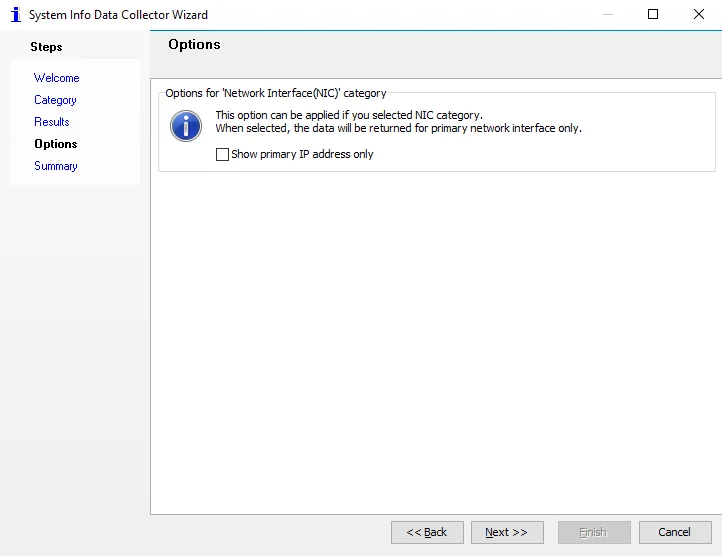Open the Summary step
Screen dimensions: 722x556
pos(56,166)
